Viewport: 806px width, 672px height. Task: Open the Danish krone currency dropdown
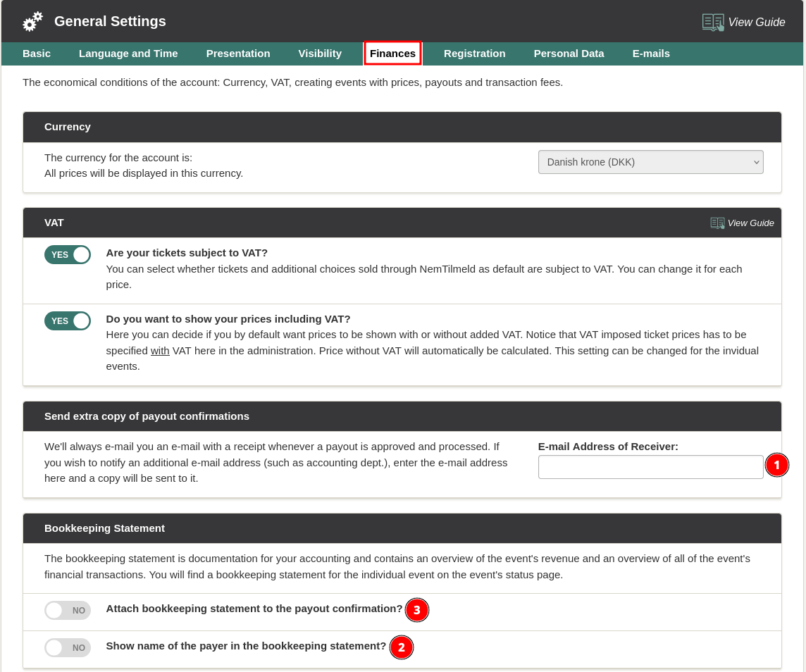(x=650, y=162)
